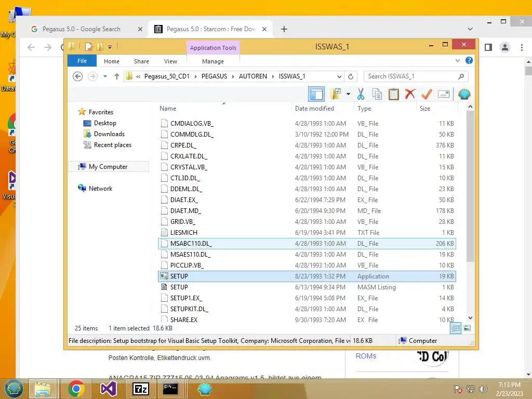Switch to the Home ribbon tab

tap(112, 61)
